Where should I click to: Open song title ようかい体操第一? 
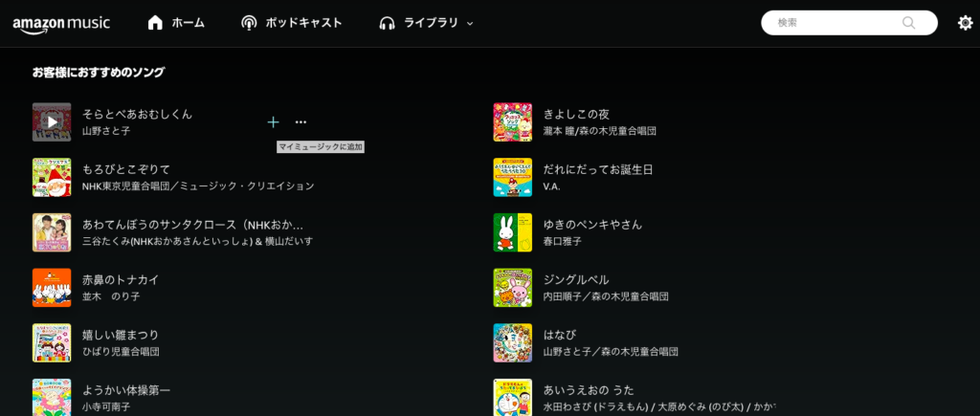126,390
